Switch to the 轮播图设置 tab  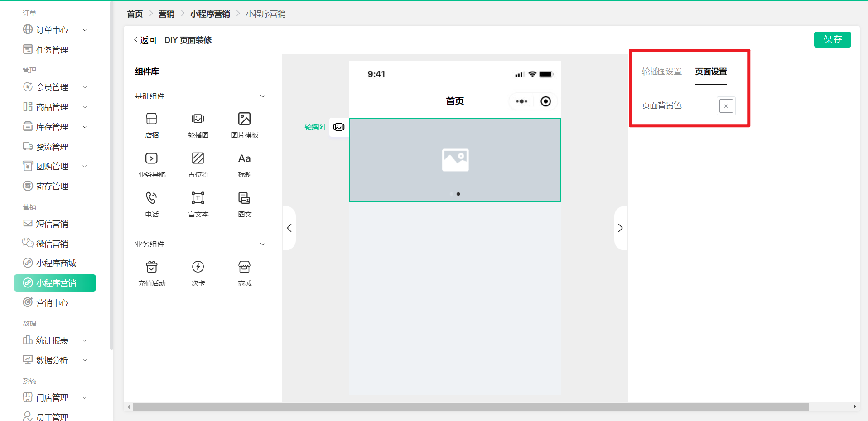(x=661, y=72)
